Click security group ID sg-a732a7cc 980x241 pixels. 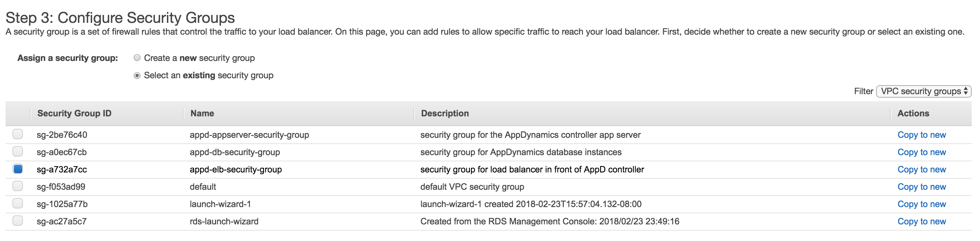click(x=62, y=170)
